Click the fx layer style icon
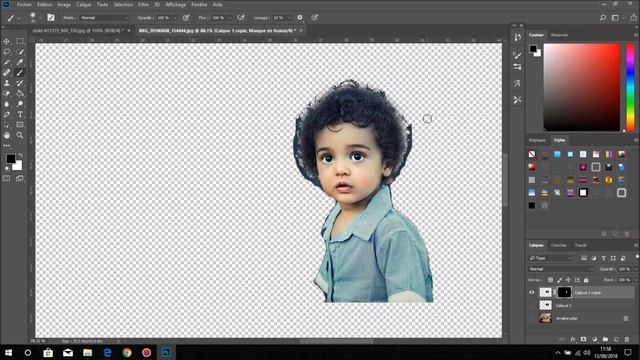 point(573,339)
